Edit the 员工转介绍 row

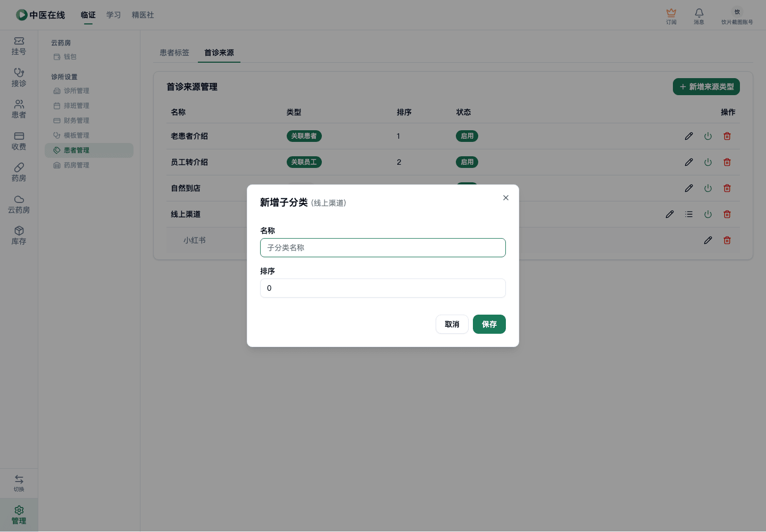689,162
